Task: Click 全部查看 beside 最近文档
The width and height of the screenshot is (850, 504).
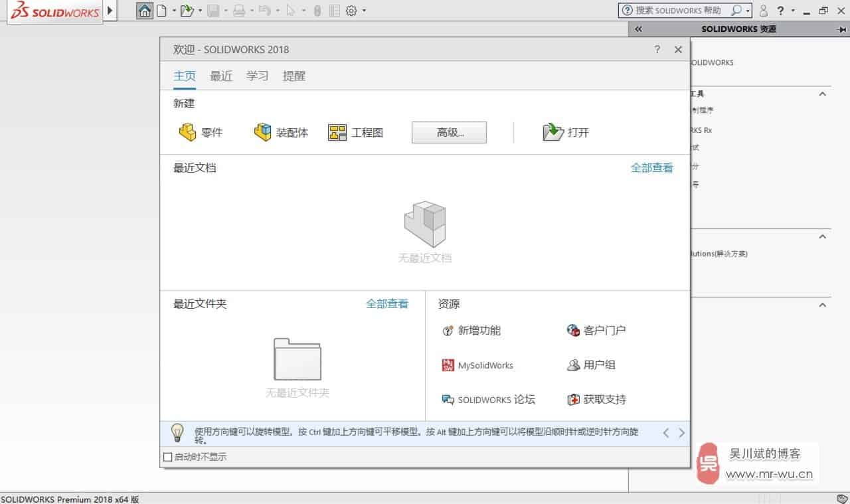Action: tap(652, 168)
